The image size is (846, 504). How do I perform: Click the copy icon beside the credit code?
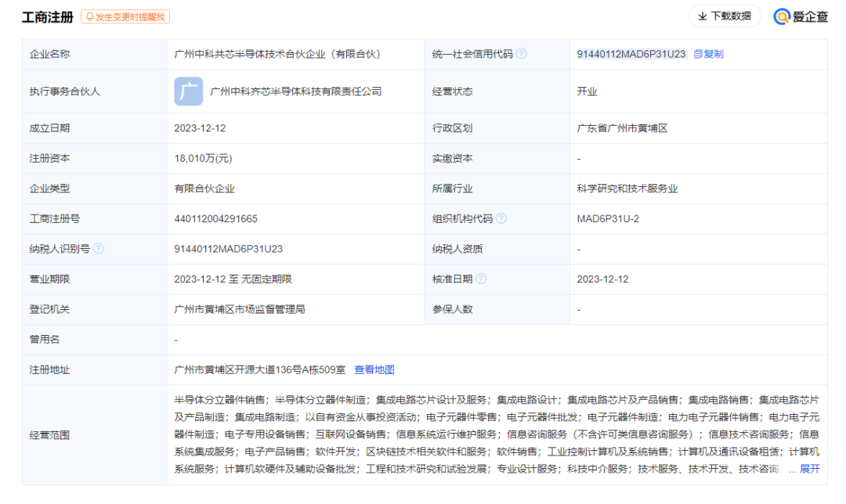696,54
